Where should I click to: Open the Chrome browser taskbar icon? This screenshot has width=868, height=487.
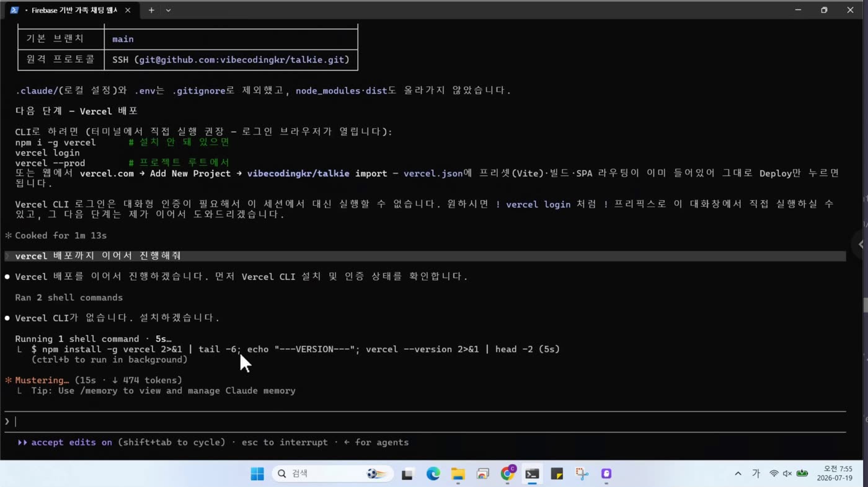tap(507, 474)
